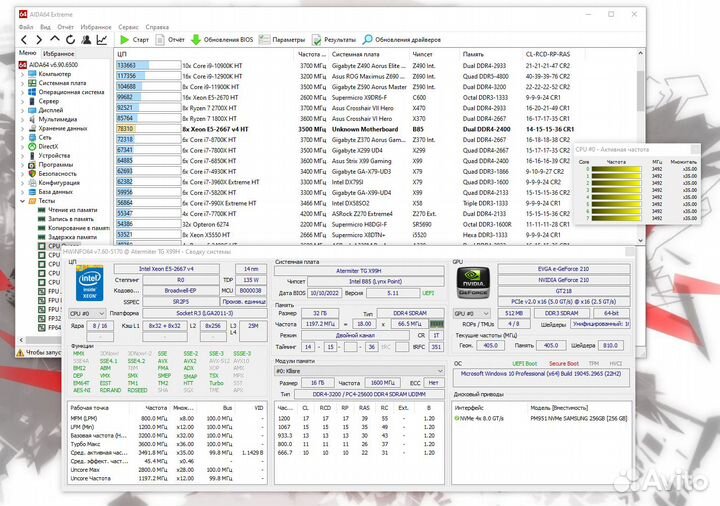
Task: Expand the Дисплей tree node
Action: pos(22,110)
